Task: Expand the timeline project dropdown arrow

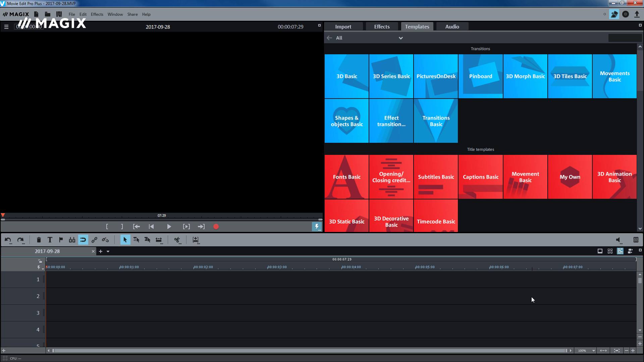Action: click(x=108, y=251)
